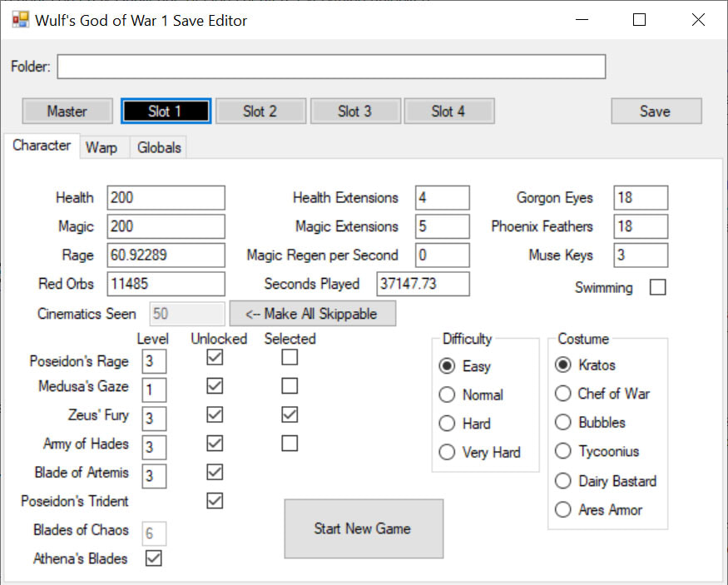Close the save editor window
Image resolution: width=728 pixels, height=585 pixels.
pos(698,20)
